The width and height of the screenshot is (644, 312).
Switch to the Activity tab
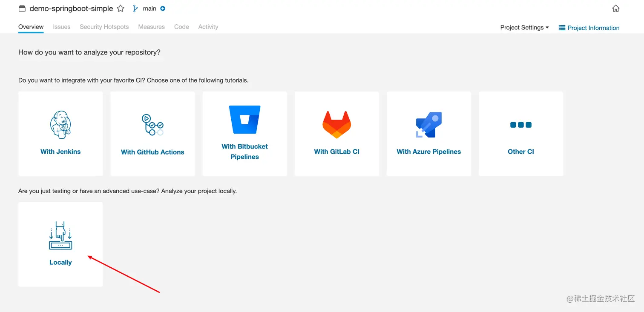(x=208, y=27)
